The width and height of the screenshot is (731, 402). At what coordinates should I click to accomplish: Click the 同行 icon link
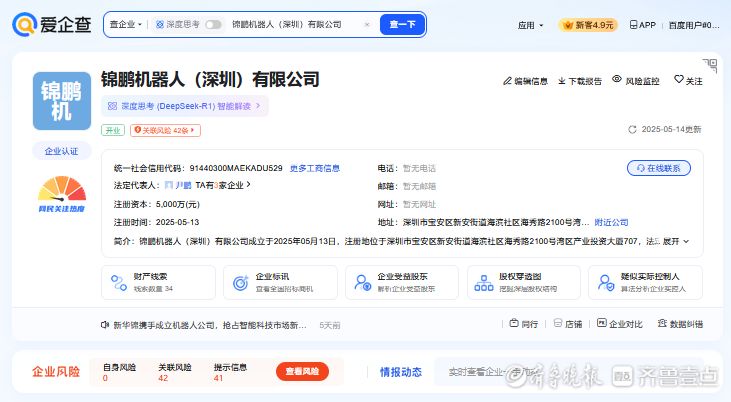click(524, 324)
